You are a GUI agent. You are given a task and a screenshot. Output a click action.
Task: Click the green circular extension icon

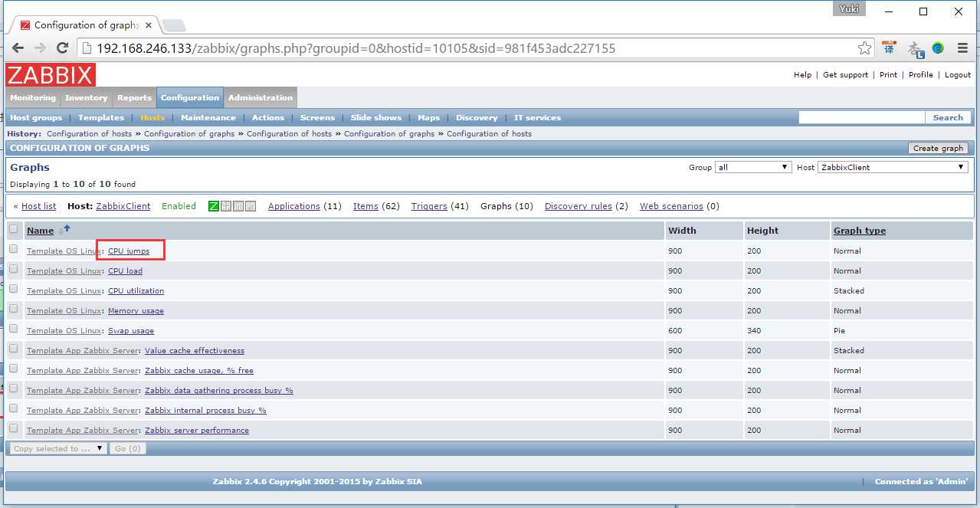[x=938, y=48]
